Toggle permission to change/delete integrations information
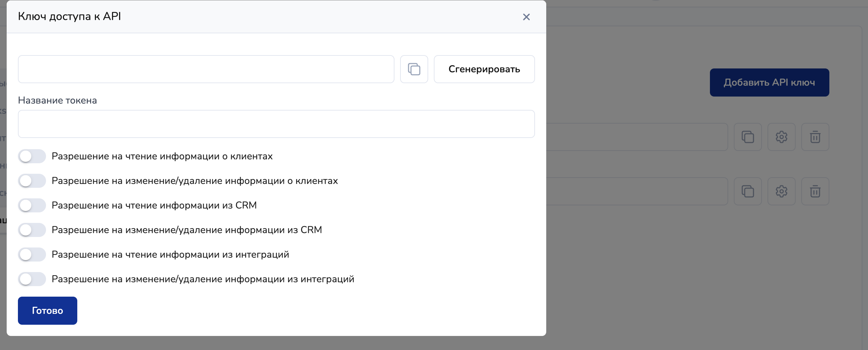The image size is (868, 350). 32,279
